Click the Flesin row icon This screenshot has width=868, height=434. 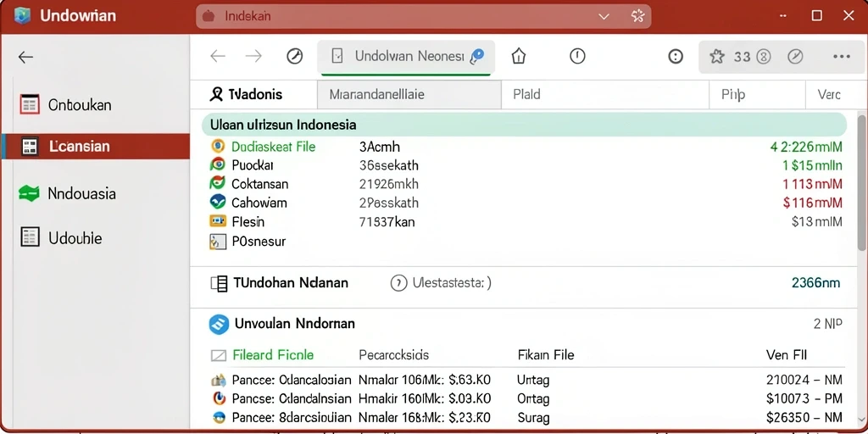tap(218, 221)
